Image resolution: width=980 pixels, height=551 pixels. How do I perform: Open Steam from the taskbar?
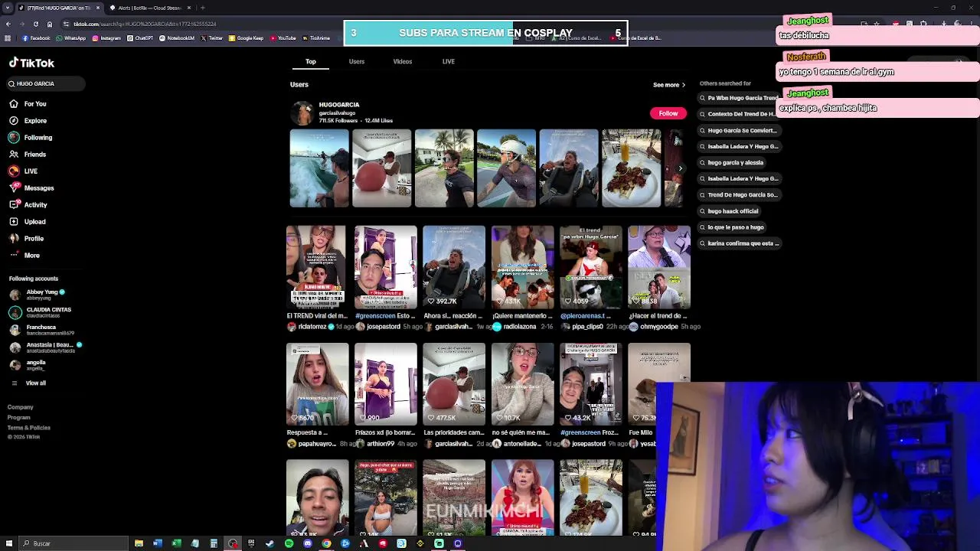point(269,543)
